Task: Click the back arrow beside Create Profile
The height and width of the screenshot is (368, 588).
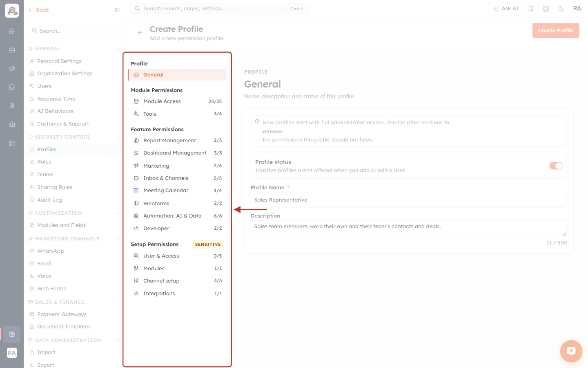Action: 140,33
